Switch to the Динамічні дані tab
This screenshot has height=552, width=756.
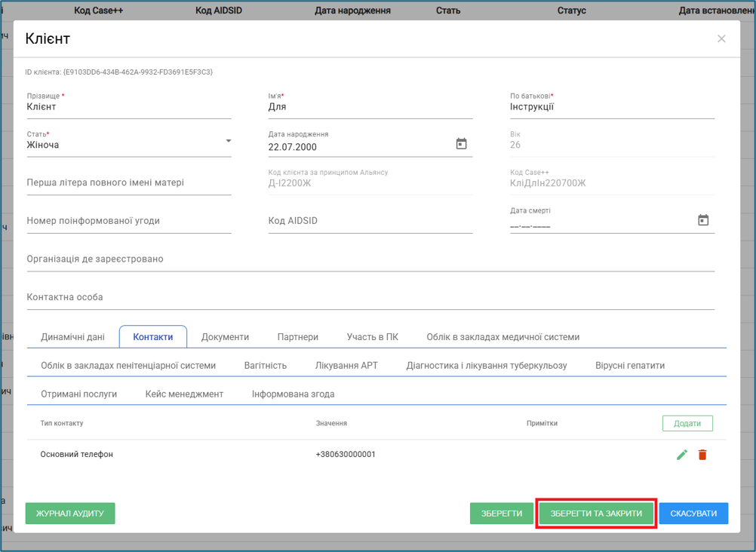coord(72,337)
